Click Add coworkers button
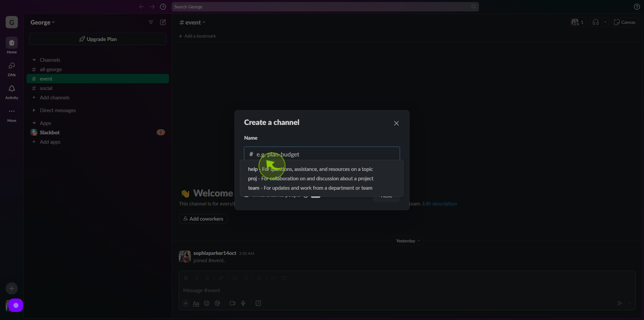 pos(203,219)
